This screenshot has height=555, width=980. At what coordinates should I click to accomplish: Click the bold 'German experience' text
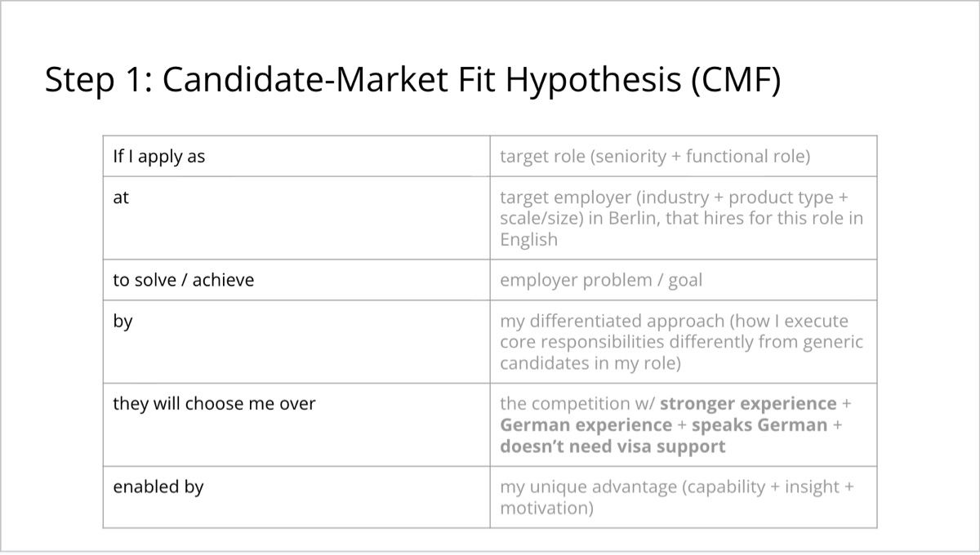point(586,425)
